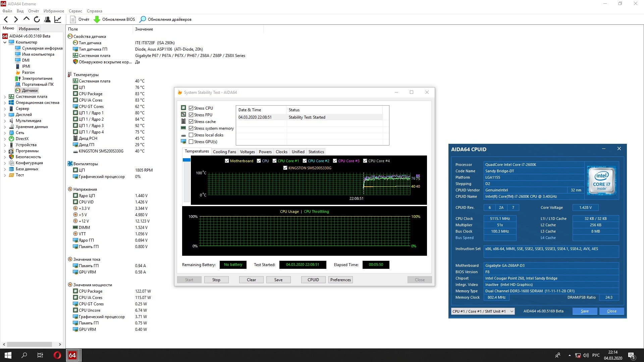Open the notification center tray icon

[632, 355]
